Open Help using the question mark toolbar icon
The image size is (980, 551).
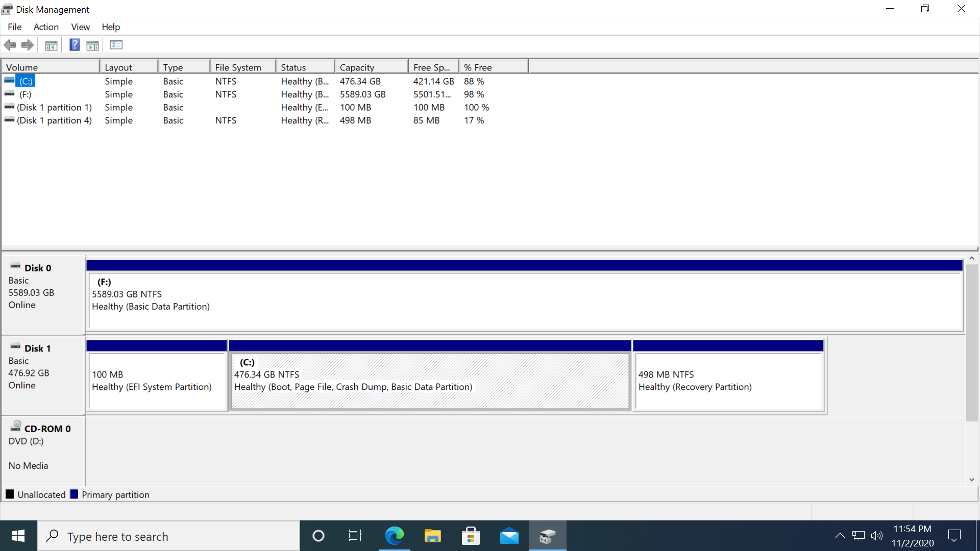tap(75, 45)
